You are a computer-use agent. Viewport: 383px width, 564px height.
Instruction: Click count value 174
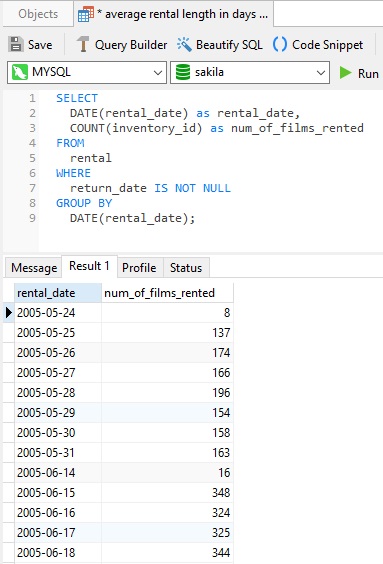[167, 352]
